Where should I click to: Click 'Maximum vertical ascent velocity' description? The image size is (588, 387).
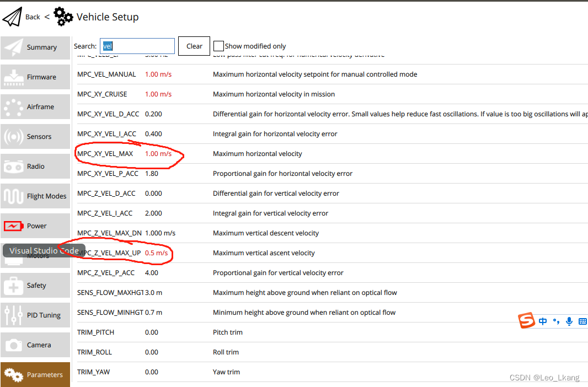(264, 253)
